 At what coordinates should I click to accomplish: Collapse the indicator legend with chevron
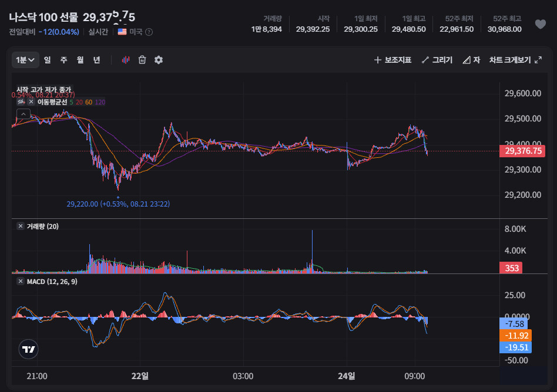[24, 114]
